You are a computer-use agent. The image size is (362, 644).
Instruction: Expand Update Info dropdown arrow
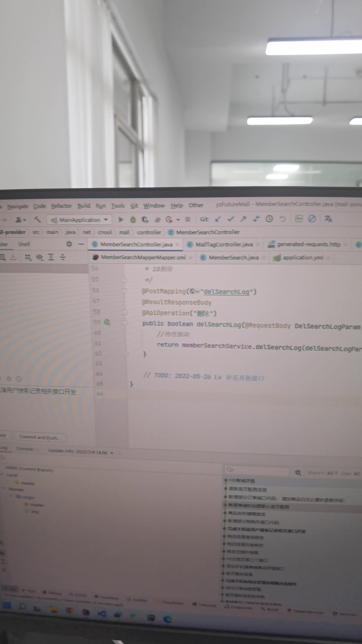coord(112,453)
